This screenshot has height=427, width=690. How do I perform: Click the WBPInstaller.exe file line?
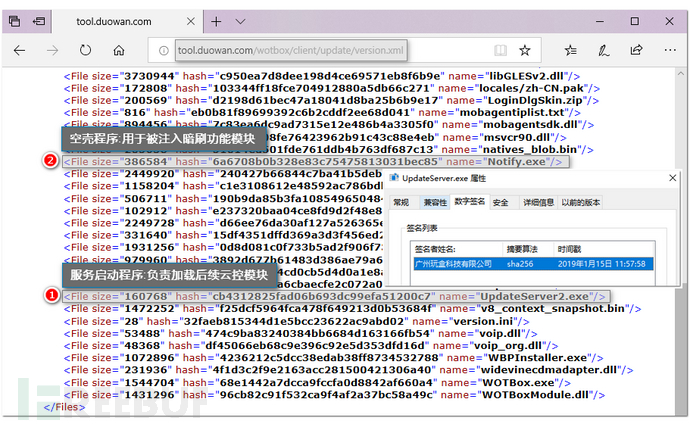click(x=333, y=358)
